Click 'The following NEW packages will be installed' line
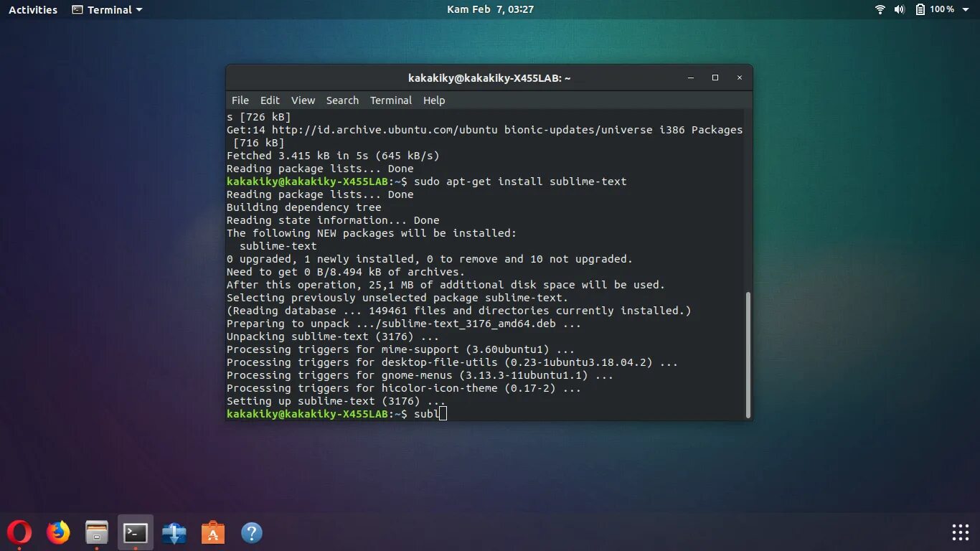The height and width of the screenshot is (551, 980). coord(372,233)
